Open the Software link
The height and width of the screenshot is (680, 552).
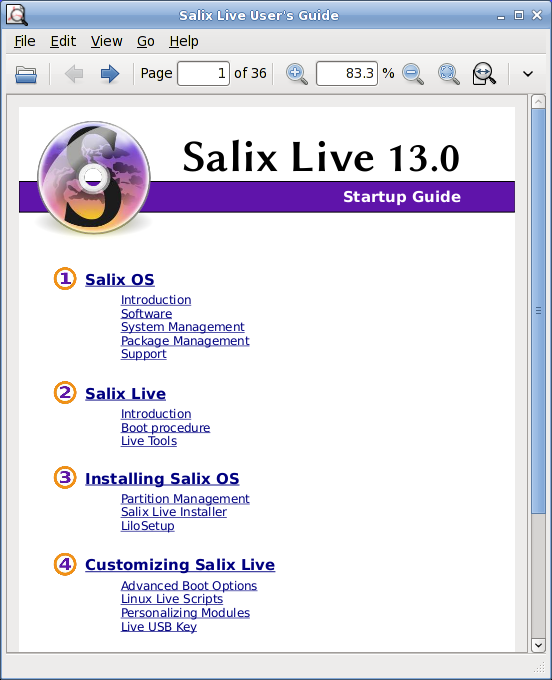[146, 314]
